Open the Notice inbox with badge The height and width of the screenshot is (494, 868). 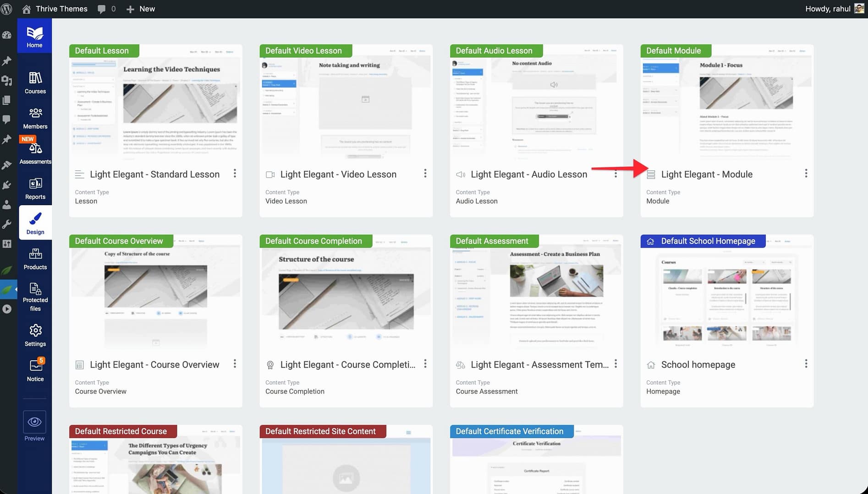point(35,370)
